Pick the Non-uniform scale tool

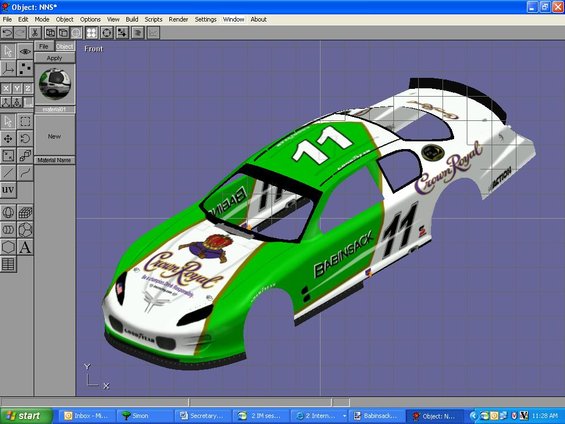8,156
